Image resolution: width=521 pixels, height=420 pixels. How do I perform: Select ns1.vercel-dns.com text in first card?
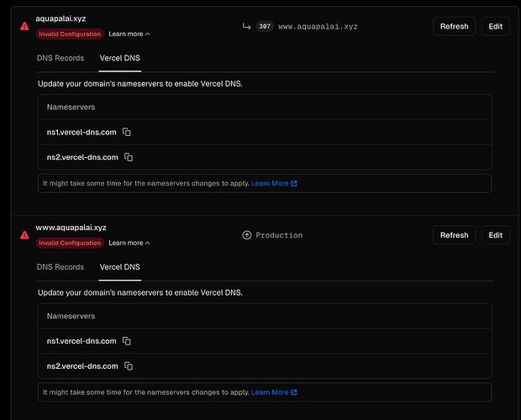click(x=82, y=132)
